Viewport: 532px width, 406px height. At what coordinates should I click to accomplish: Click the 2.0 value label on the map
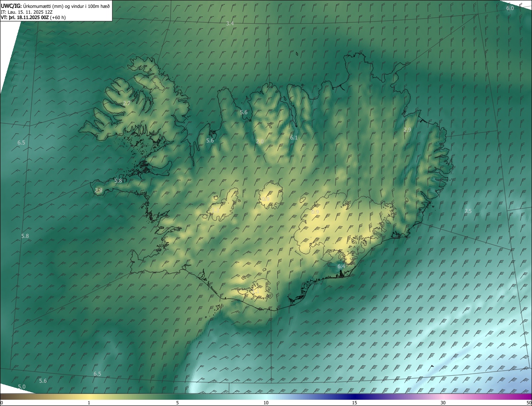coord(260,142)
